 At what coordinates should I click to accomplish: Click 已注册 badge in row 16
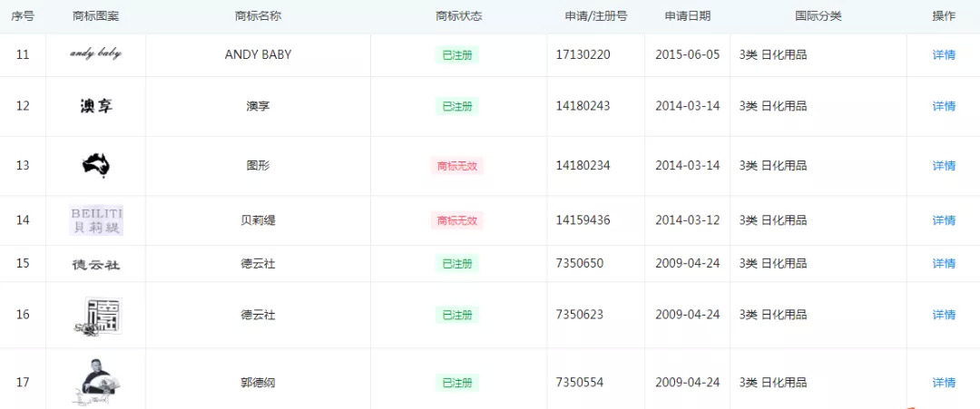456,315
